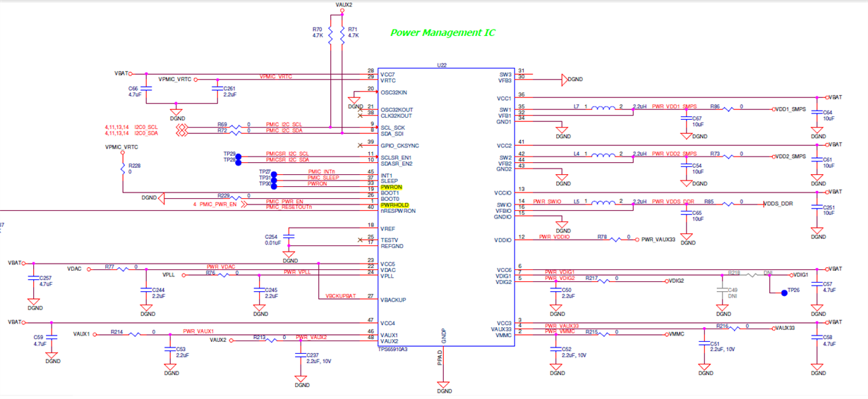Image resolution: width=868 pixels, height=399 pixels.
Task: Click the TP27 test point dot
Action: tap(274, 174)
